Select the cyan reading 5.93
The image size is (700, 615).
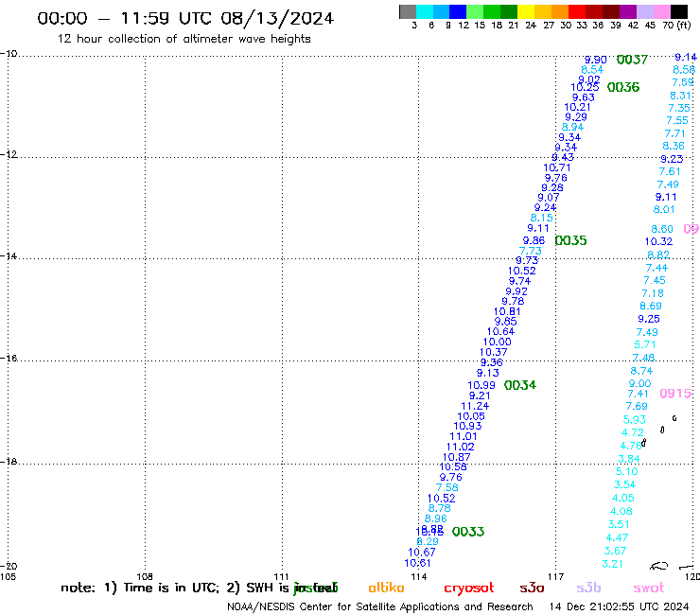tap(635, 420)
